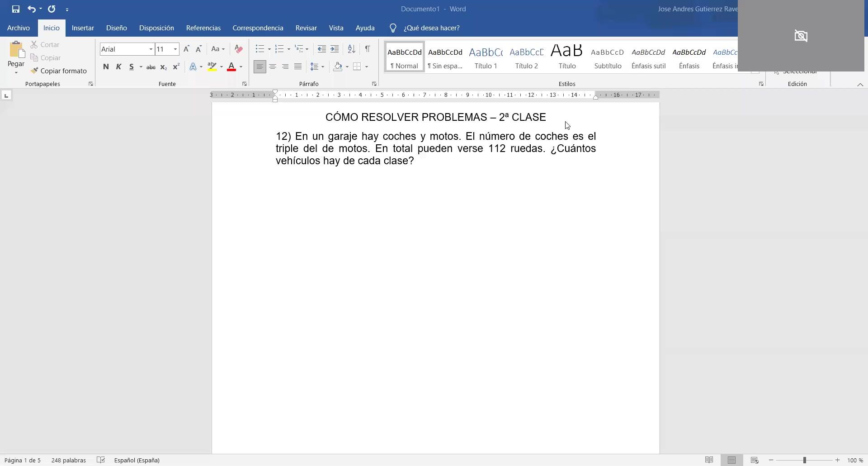Increase paragraph indent
868x466 pixels.
coord(335,49)
